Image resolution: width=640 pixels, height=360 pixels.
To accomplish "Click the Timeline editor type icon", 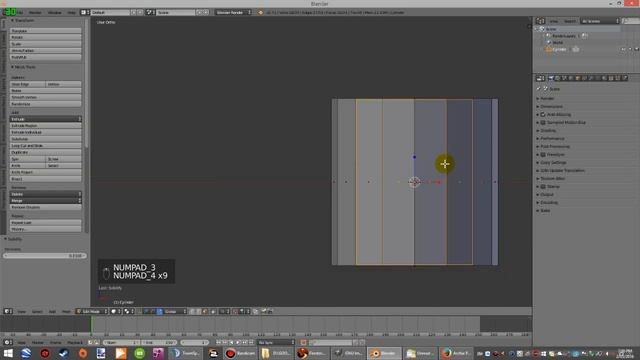I will tap(7, 342).
